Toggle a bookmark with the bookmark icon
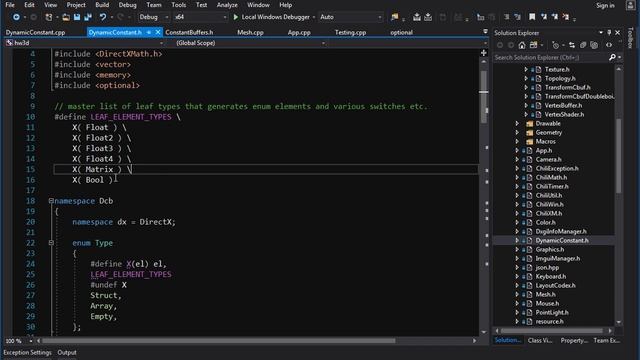This screenshot has height=360, width=640. [532, 17]
